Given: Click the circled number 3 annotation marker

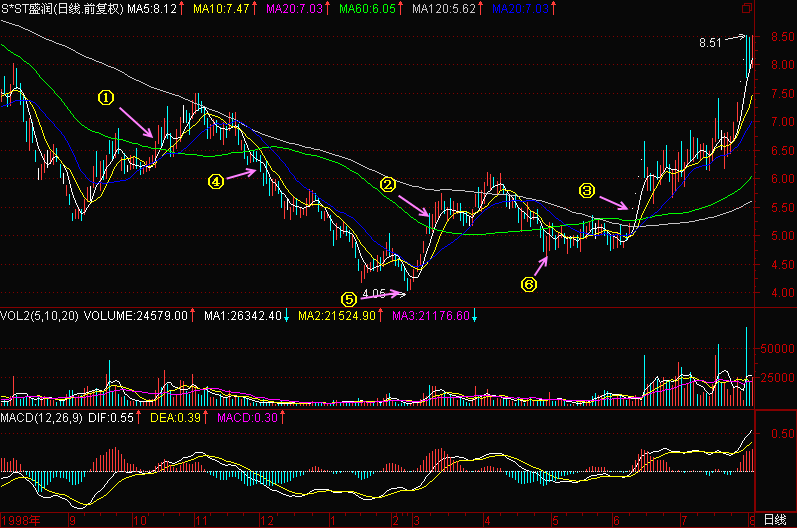Looking at the screenshot, I should pyautogui.click(x=587, y=191).
